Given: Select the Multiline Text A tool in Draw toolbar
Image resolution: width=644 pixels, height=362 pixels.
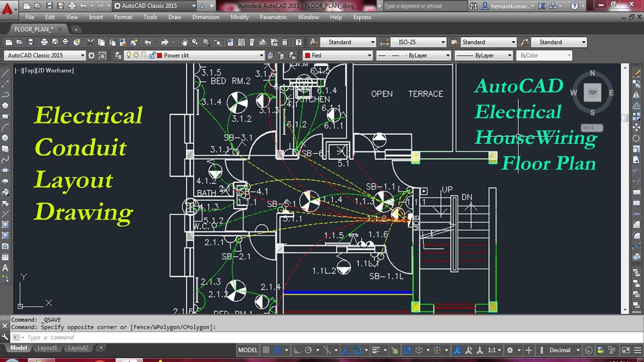Looking at the screenshot, I should click(x=5, y=268).
